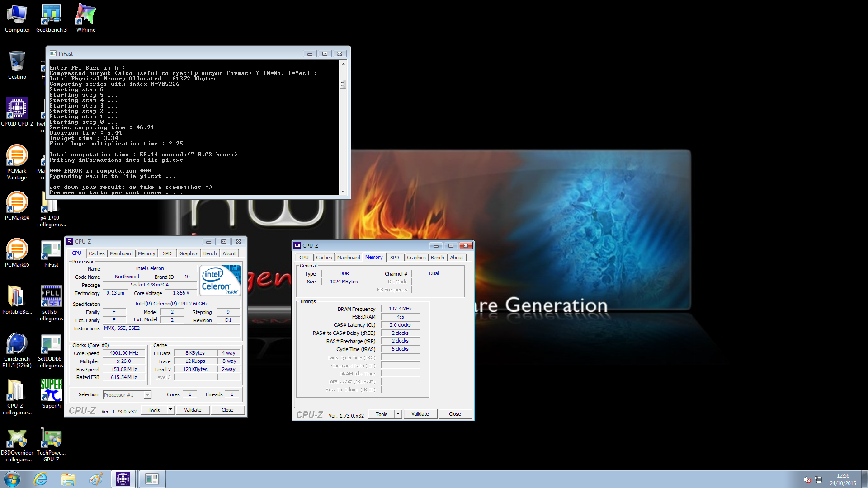The height and width of the screenshot is (488, 868).
Task: Launch setfsb collegamento shortcut
Action: pyautogui.click(x=52, y=303)
